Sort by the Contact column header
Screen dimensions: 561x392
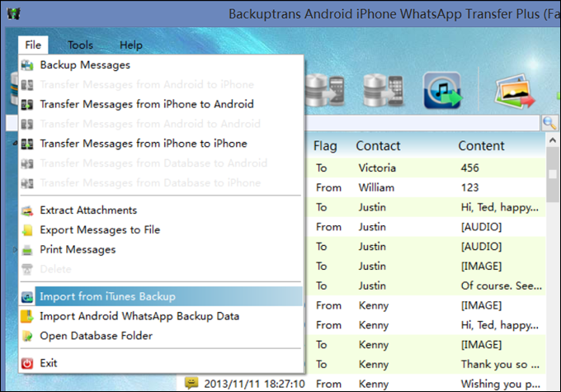pos(378,146)
